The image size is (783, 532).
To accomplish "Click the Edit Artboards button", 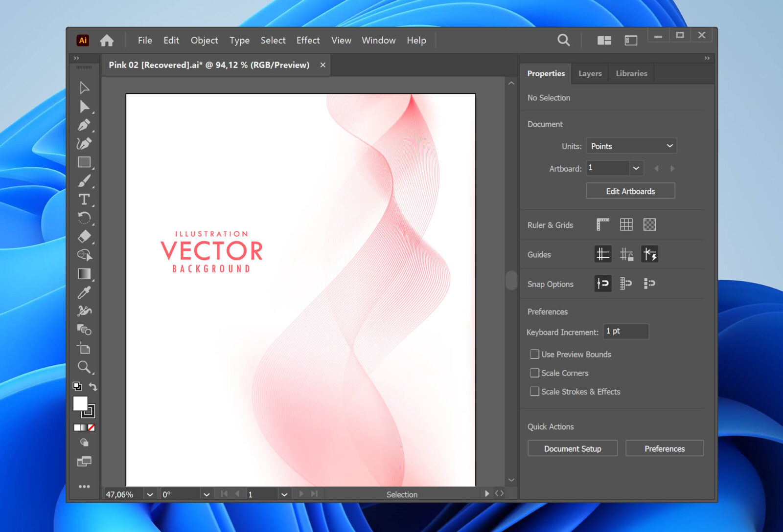I will coord(630,191).
